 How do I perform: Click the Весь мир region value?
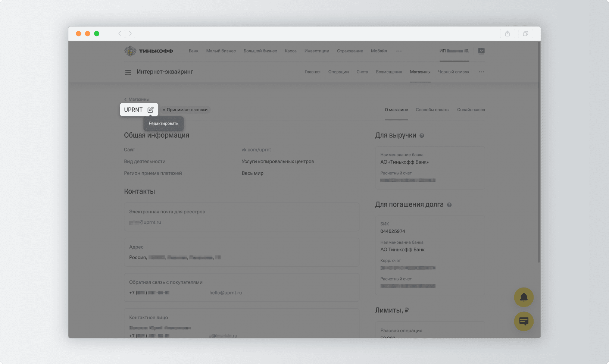click(253, 173)
